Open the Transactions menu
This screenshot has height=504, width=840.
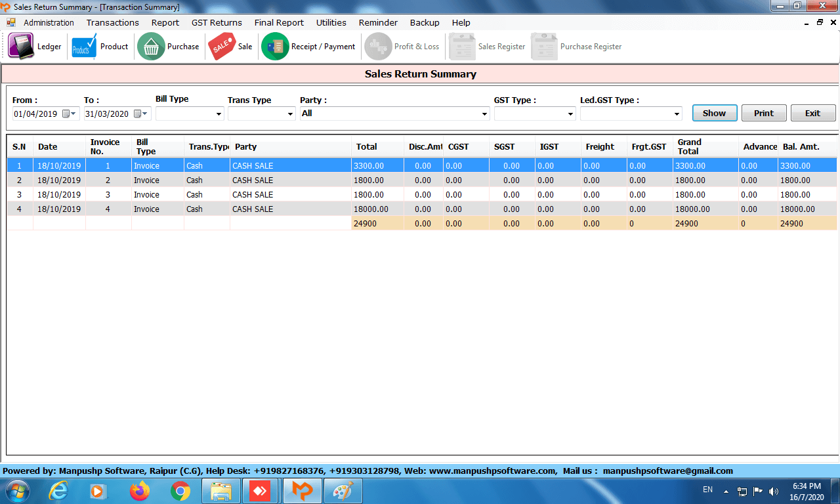(113, 22)
